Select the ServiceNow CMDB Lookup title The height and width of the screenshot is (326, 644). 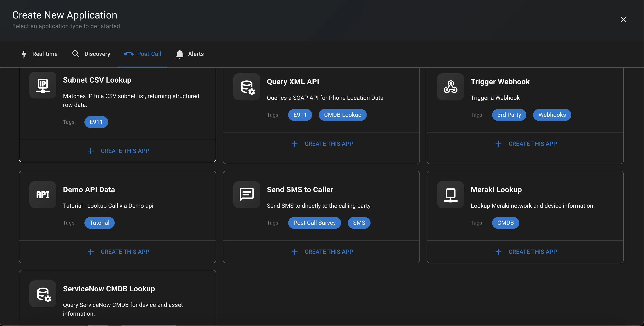coord(109,289)
